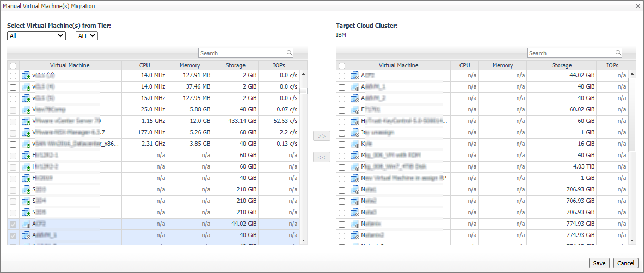The height and width of the screenshot is (273, 644).
Task: Click the VM icon in the 16 GiB row
Action: pyautogui.click(x=355, y=144)
